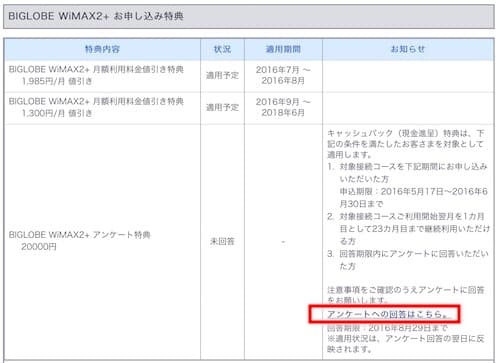Click the キャッシュバック特典 description paragraph
Viewport: 500px width, 363px height.
click(406, 144)
